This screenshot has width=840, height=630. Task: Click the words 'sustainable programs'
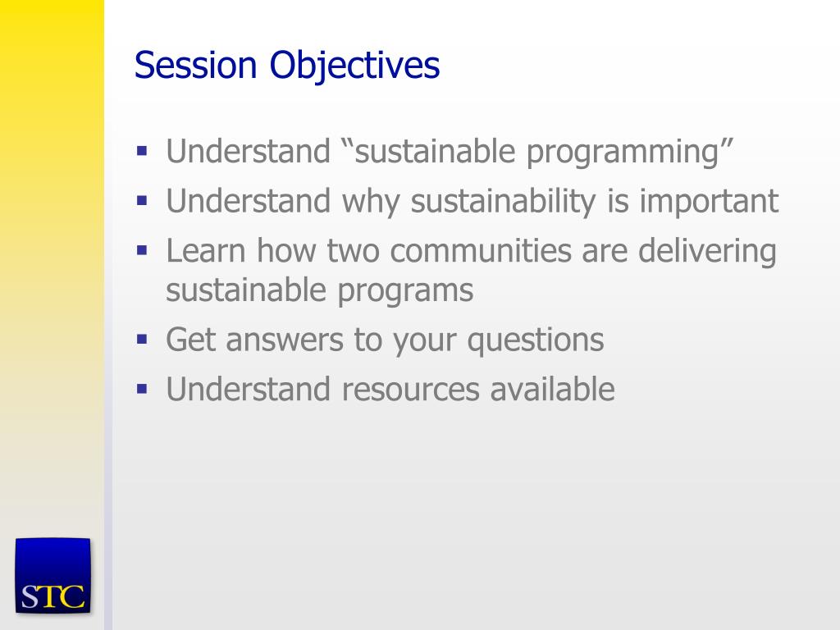[x=320, y=291]
